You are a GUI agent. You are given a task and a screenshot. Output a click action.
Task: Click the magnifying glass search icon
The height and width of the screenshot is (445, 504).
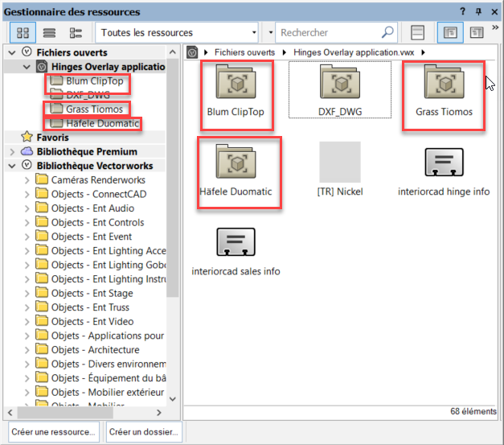[388, 32]
